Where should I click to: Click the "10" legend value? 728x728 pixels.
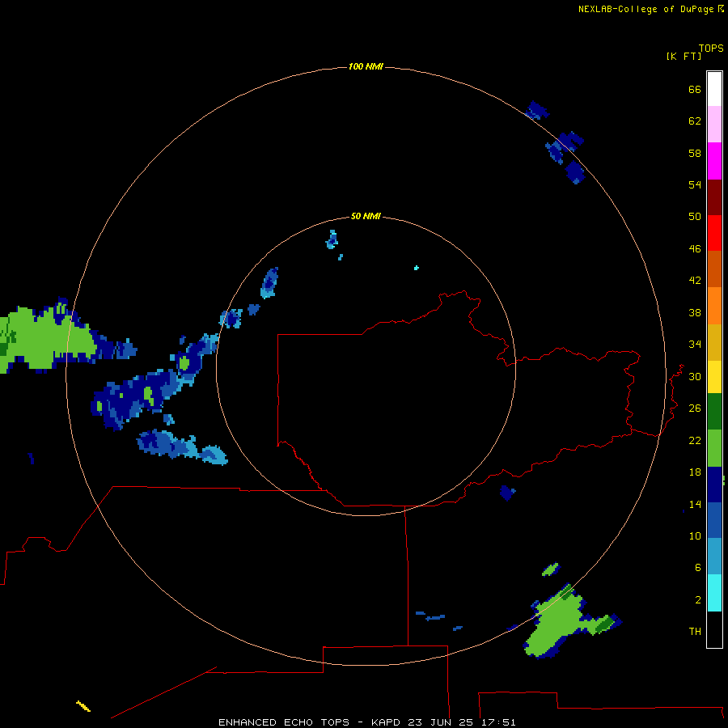(x=695, y=535)
